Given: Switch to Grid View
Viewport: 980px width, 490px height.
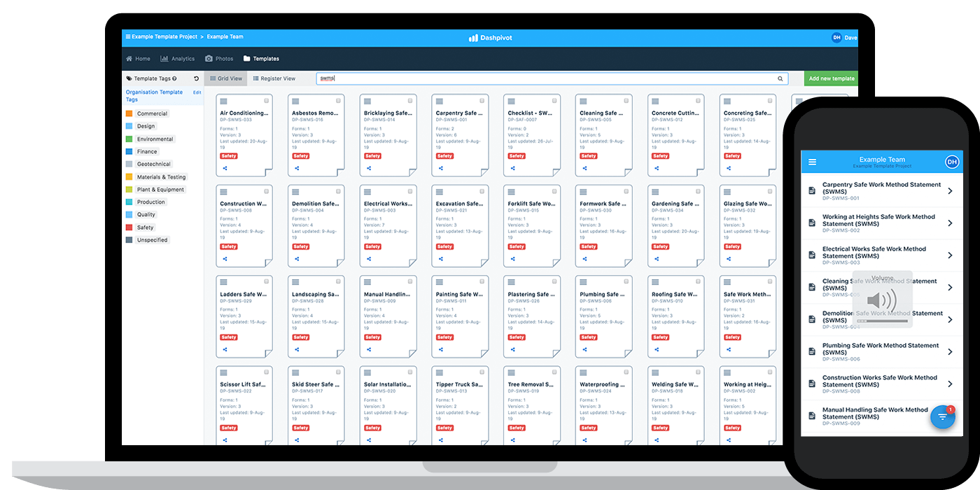Looking at the screenshot, I should point(226,78).
